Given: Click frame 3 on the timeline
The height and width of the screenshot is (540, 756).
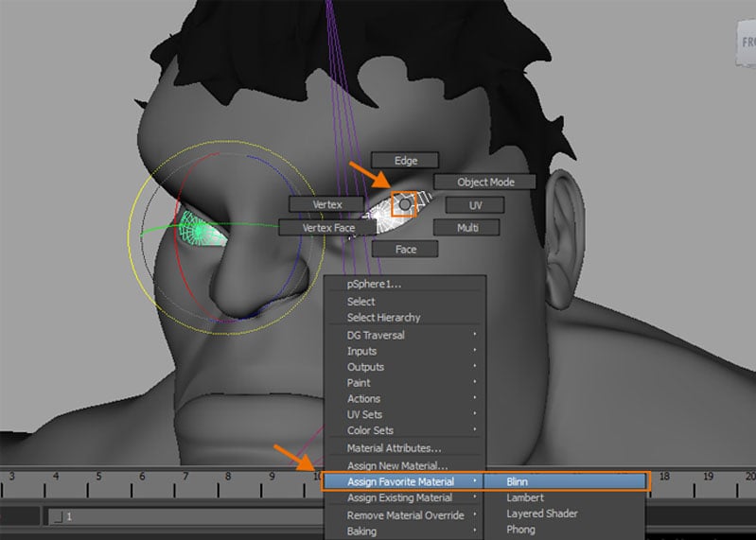Looking at the screenshot, I should (11, 477).
